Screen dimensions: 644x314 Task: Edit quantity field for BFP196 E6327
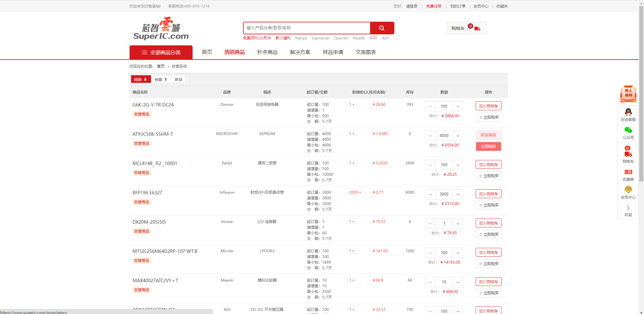pos(444,194)
